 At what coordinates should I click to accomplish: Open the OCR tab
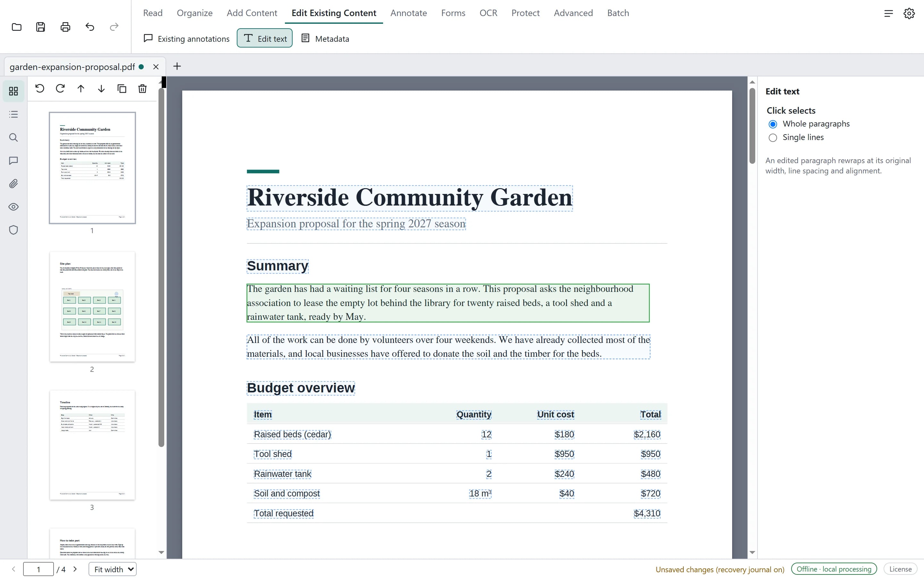coord(488,13)
